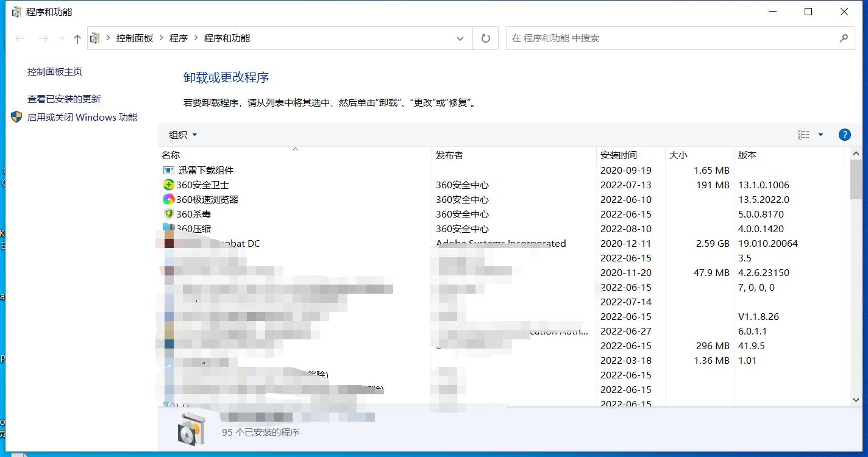Click version 4.2.6.23150 cell
The width and height of the screenshot is (868, 457).
pyautogui.click(x=764, y=273)
